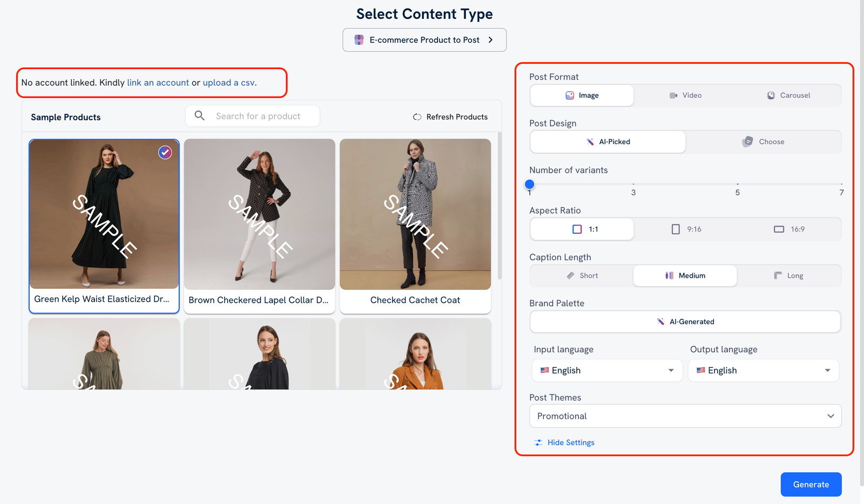Switch to Image post format tab

pos(582,95)
